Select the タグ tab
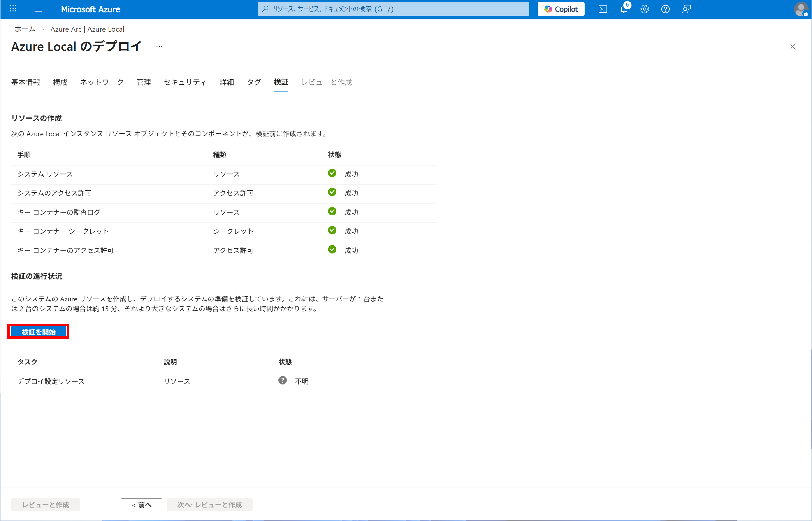 [x=253, y=82]
